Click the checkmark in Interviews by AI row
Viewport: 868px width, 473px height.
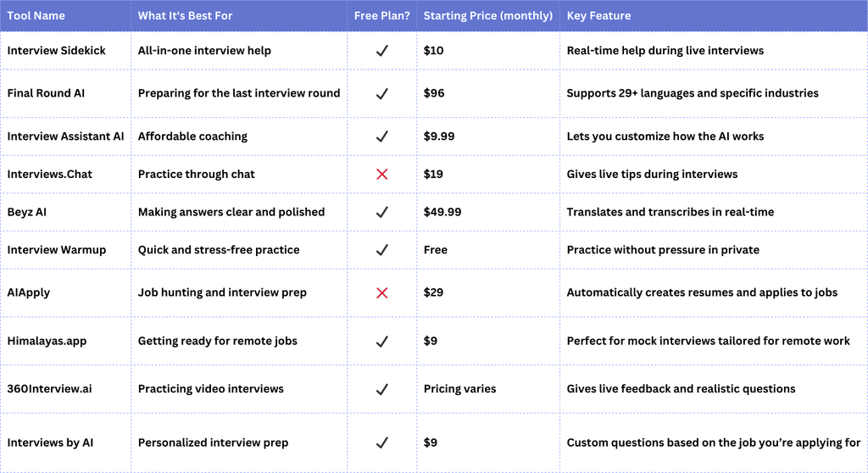[381, 442]
